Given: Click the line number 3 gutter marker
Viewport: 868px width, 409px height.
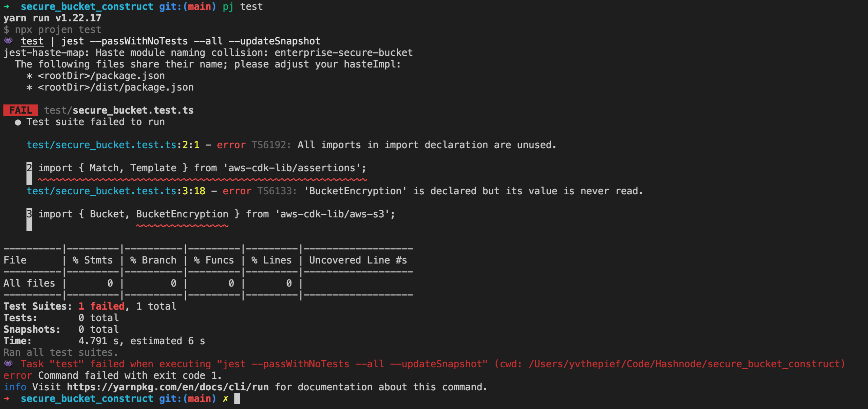Looking at the screenshot, I should (x=29, y=214).
